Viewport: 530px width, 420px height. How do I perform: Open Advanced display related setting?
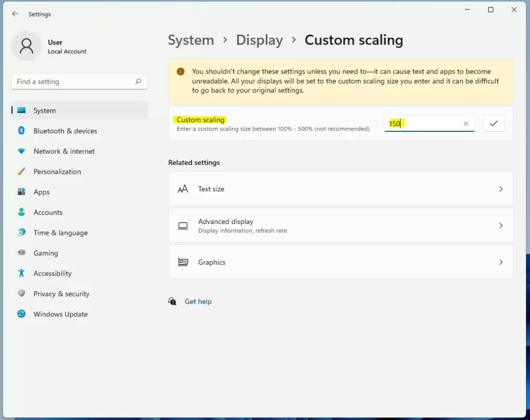(x=341, y=226)
